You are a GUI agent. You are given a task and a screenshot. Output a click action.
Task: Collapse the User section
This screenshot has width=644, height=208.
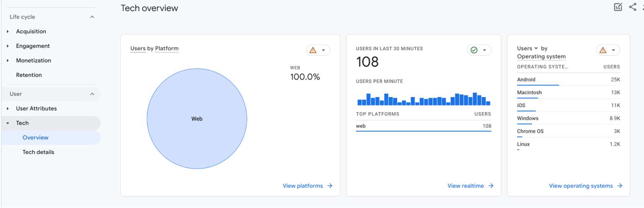click(92, 94)
